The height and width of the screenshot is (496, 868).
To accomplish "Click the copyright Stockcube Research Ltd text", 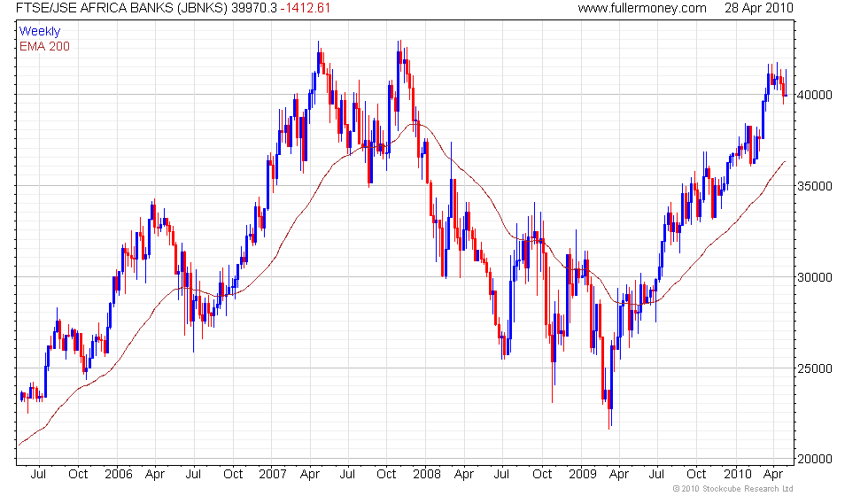I will click(732, 489).
